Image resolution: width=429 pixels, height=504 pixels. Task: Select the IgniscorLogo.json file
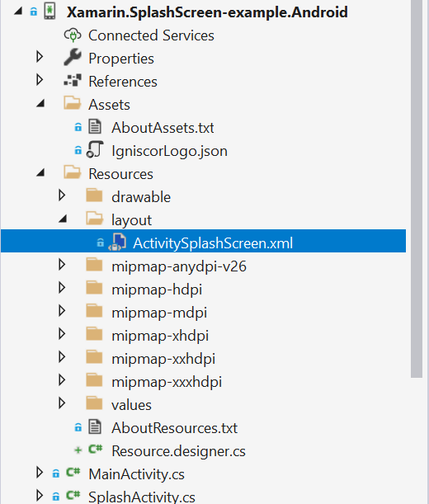click(x=169, y=151)
